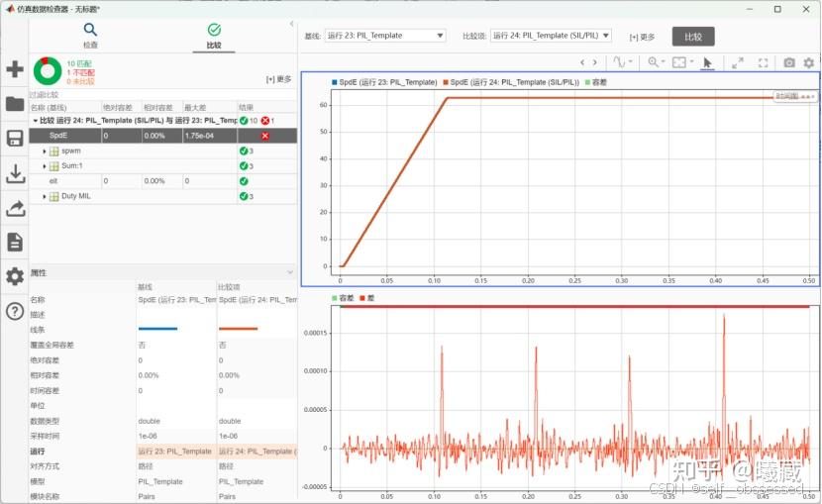The width and height of the screenshot is (822, 504).
Task: Click the 覆盖全局容差 baseline value 否
Action: (x=142, y=346)
